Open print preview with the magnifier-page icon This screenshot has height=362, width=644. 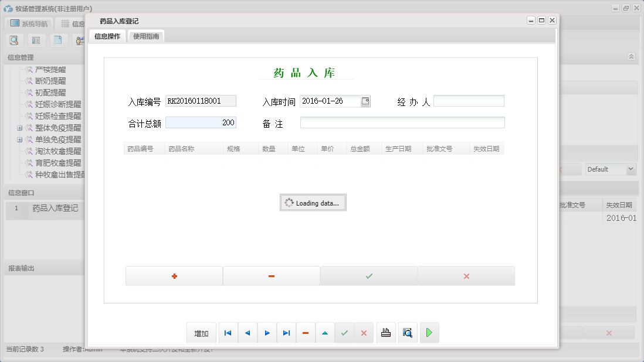pos(407,333)
